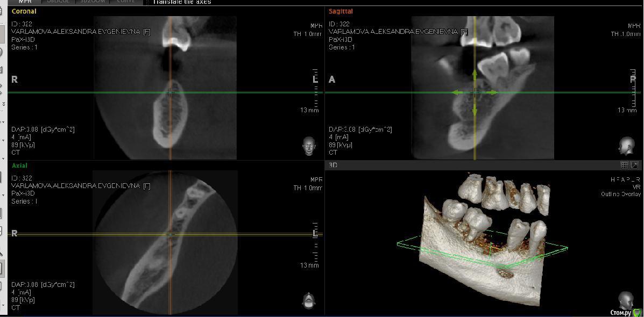Expand the left toolbar double-chevron
Screen dimensions: 644x317
point(4,104)
